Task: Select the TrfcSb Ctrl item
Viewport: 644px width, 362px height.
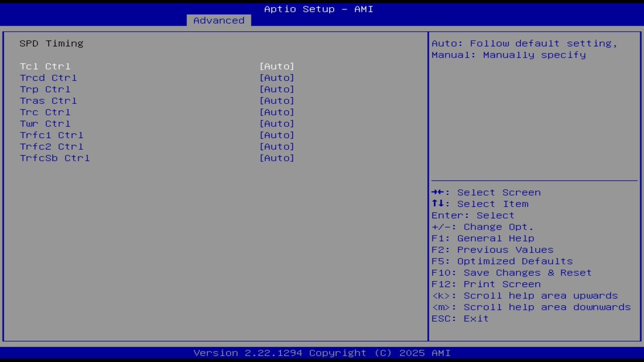Action: tap(54, 158)
